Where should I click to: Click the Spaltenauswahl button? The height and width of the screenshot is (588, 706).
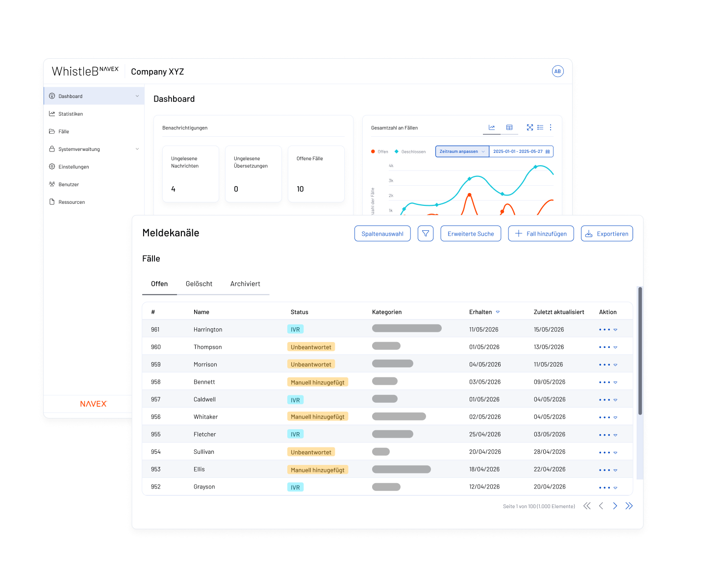pyautogui.click(x=382, y=234)
